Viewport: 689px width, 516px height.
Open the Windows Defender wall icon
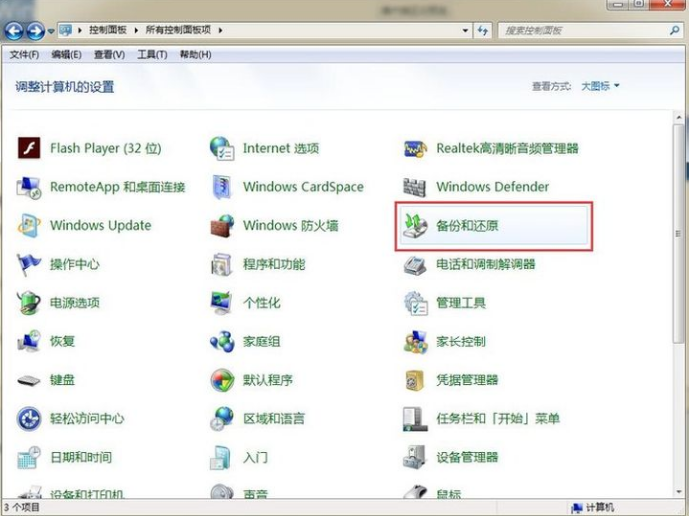pyautogui.click(x=414, y=187)
